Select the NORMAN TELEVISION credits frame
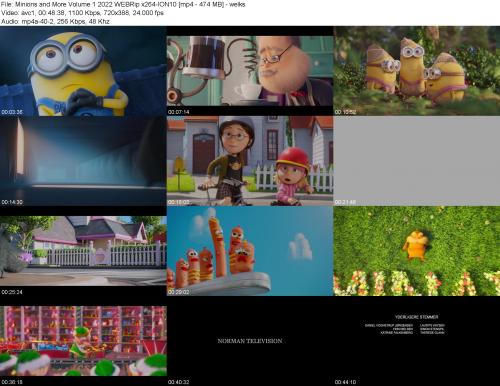This screenshot has height=386, width=500. (x=250, y=341)
